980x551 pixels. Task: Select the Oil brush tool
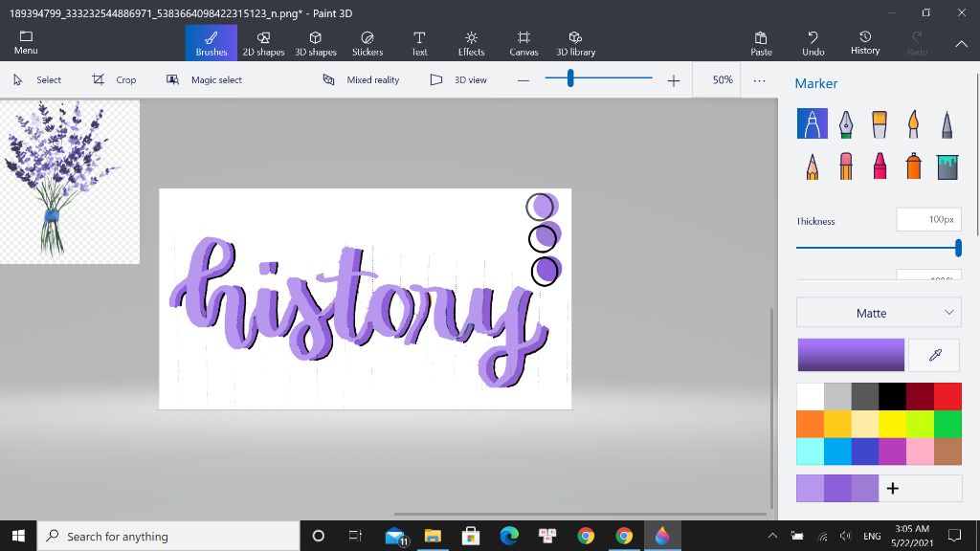(880, 123)
